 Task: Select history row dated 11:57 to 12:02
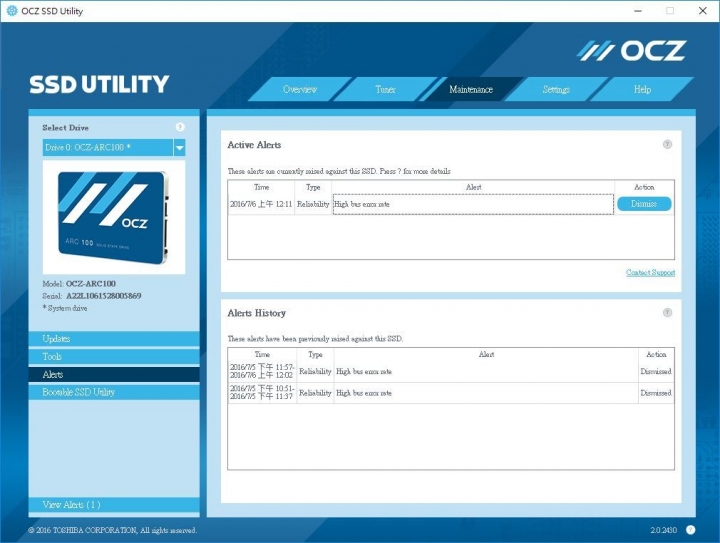click(x=450, y=371)
